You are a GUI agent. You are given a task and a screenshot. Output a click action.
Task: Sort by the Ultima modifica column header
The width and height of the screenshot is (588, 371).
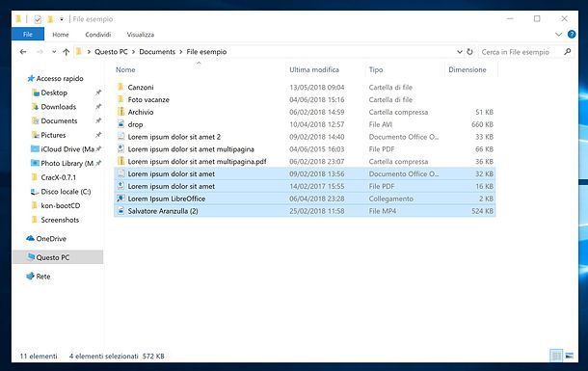coord(314,69)
